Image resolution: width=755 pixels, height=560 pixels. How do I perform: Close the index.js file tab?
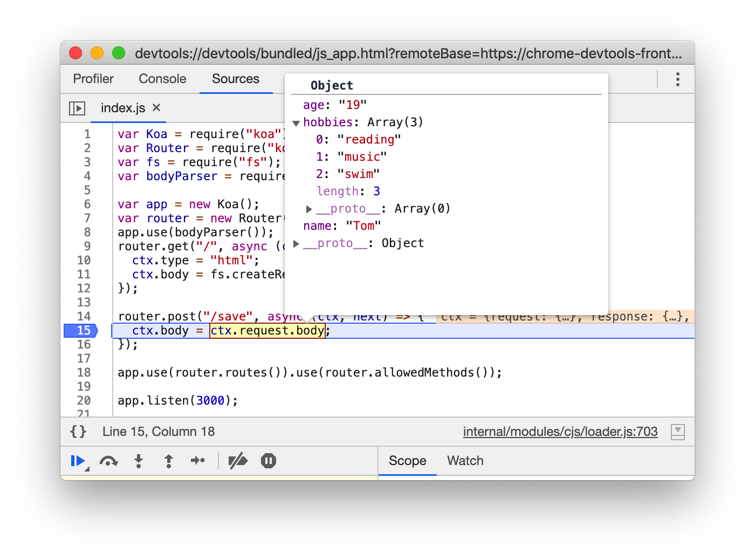point(156,107)
